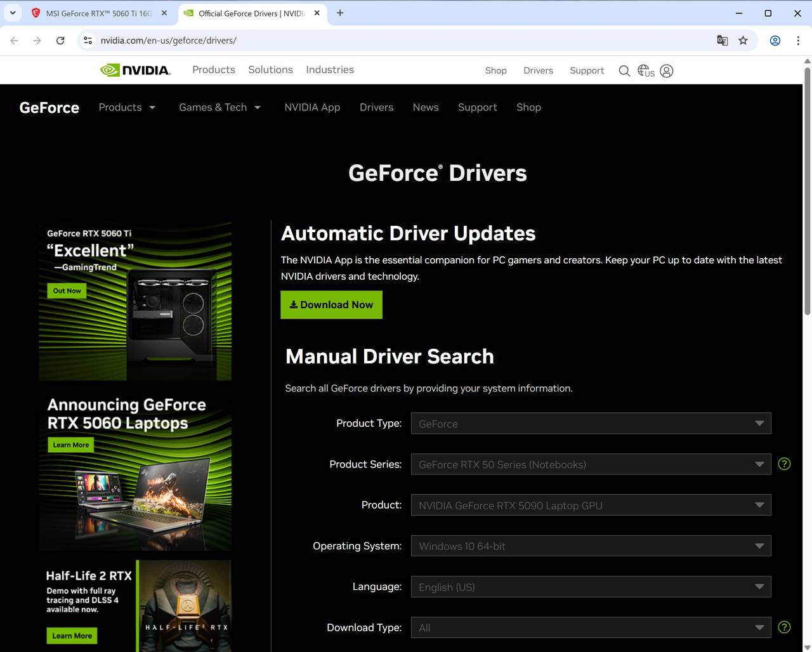Open the Product Type dropdown
The height and width of the screenshot is (652, 812).
pos(591,424)
